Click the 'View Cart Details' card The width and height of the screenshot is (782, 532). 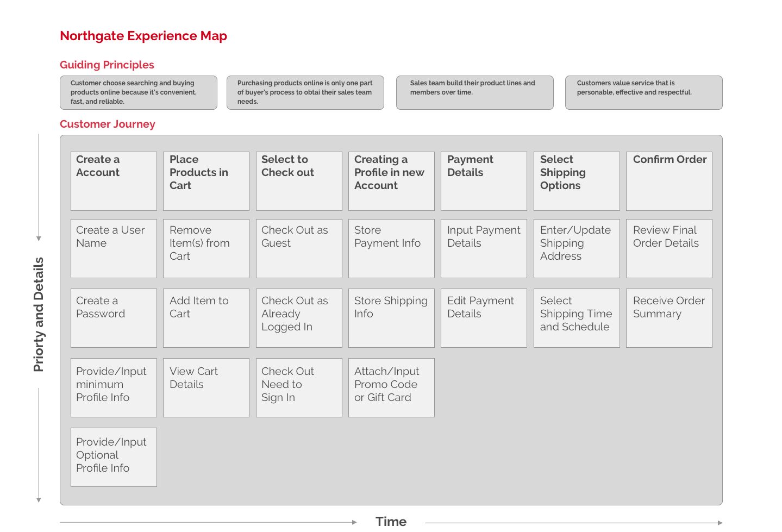(206, 387)
